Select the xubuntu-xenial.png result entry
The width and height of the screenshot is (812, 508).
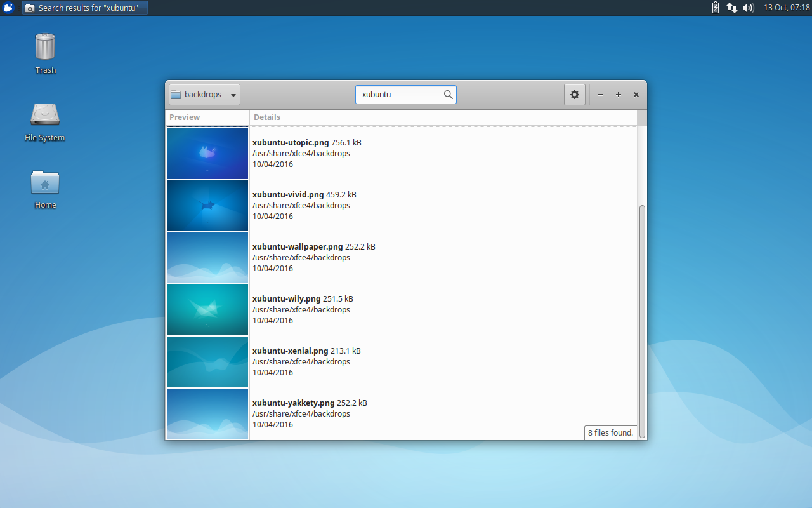[381, 361]
